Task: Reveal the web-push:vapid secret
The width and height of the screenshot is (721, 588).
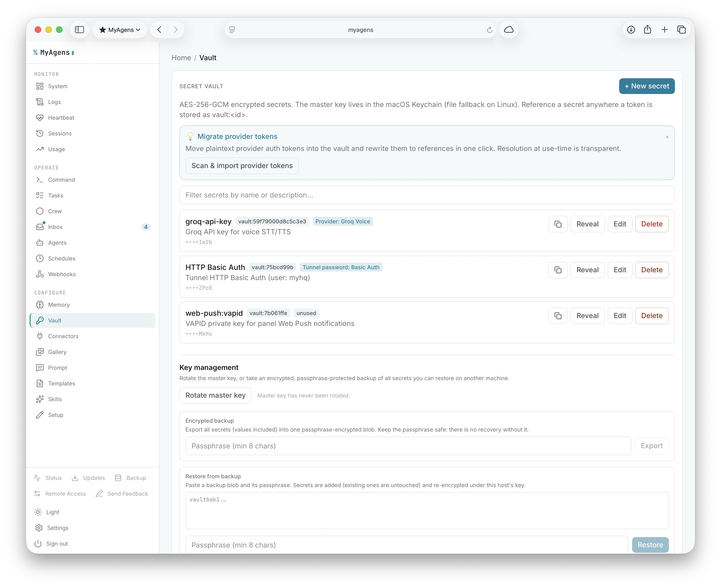Action: 587,316
